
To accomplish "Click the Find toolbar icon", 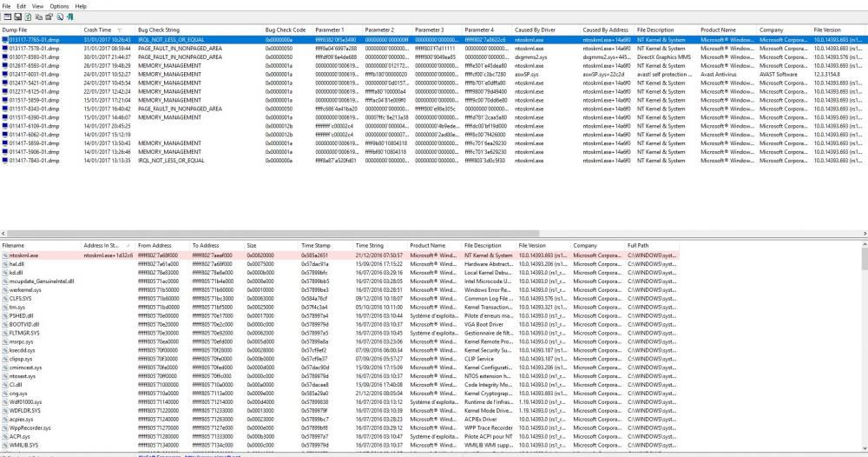I will (x=58, y=17).
